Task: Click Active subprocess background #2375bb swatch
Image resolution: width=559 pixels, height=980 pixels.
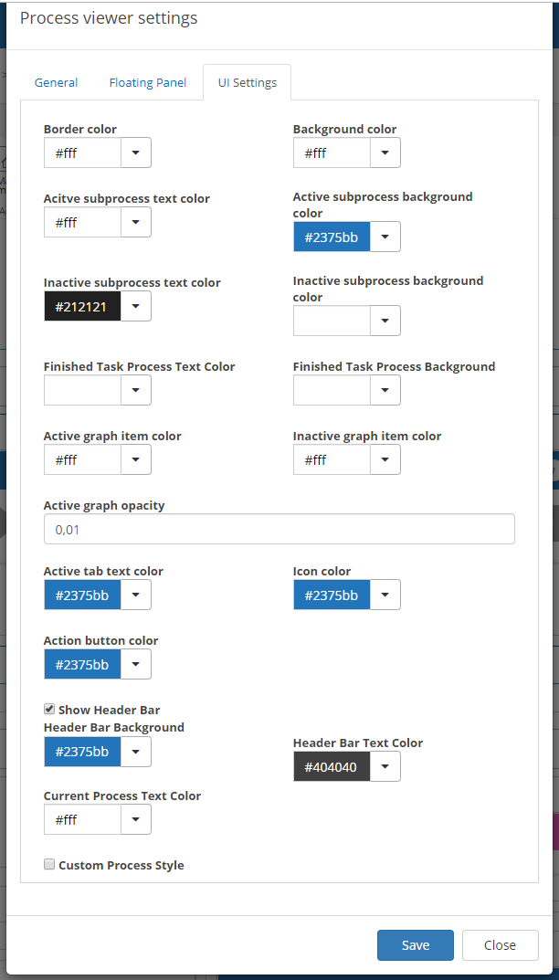Action: pos(332,237)
